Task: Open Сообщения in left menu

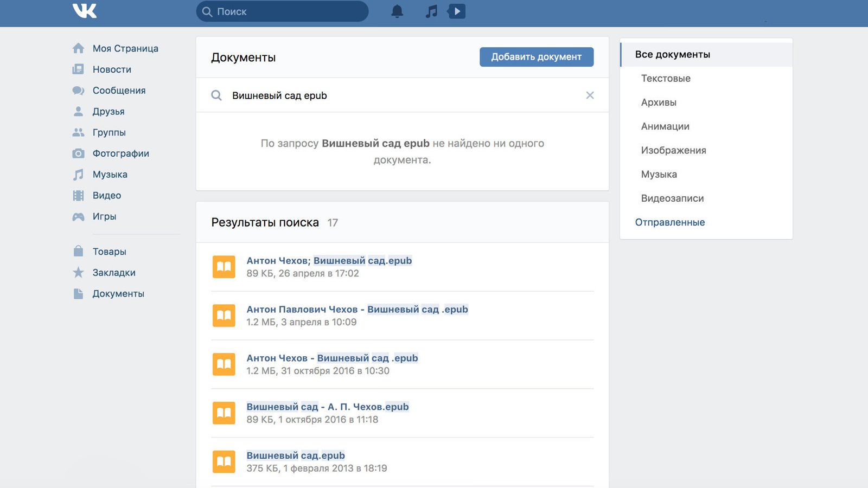Action: pyautogui.click(x=119, y=91)
